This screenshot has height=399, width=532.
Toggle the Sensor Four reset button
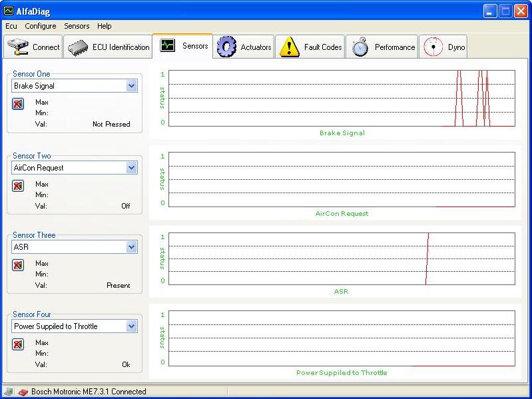(18, 344)
